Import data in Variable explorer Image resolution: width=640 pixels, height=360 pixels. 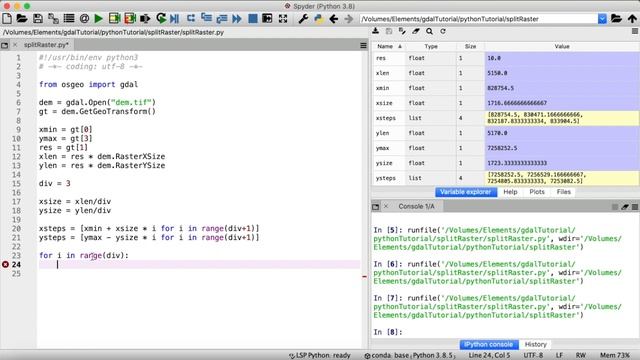(376, 31)
